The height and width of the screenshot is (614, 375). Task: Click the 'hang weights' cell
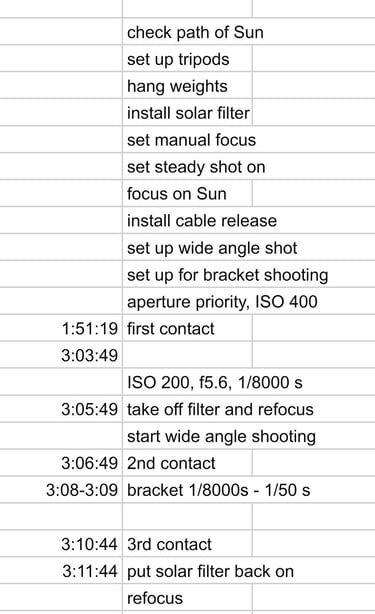click(187, 86)
